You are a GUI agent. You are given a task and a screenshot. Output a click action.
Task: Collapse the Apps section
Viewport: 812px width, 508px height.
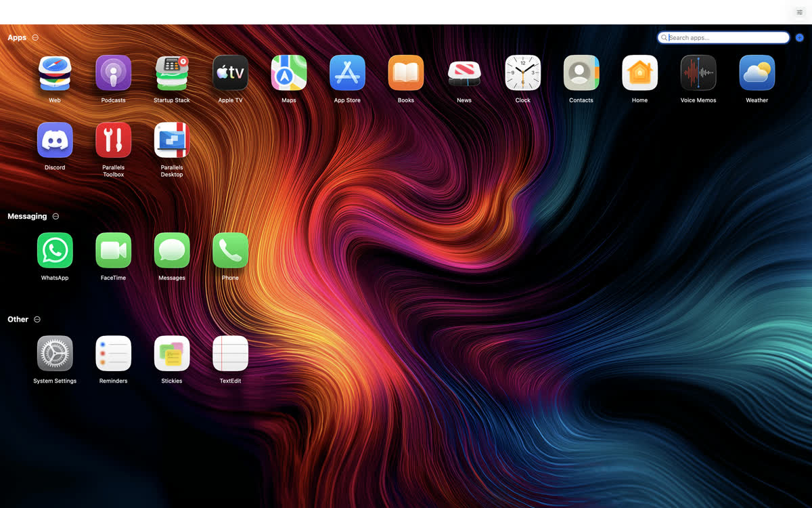point(35,38)
